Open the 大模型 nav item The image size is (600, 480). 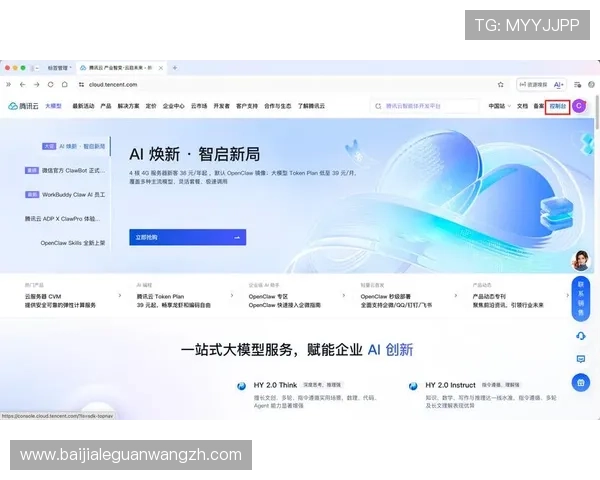point(53,106)
